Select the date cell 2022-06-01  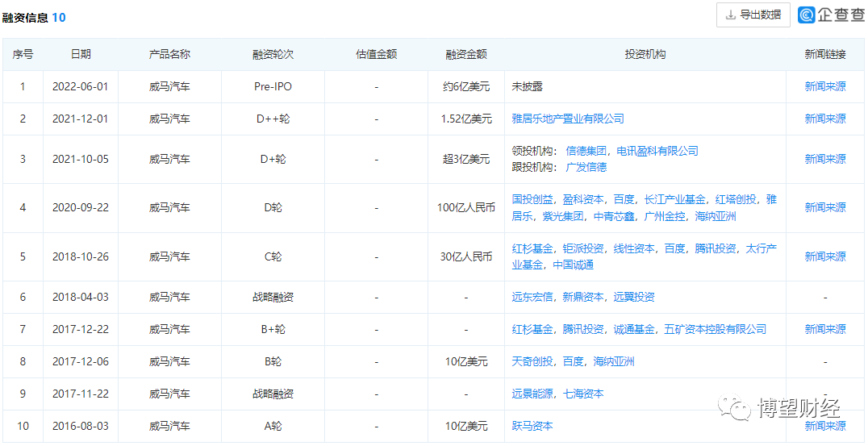81,86
